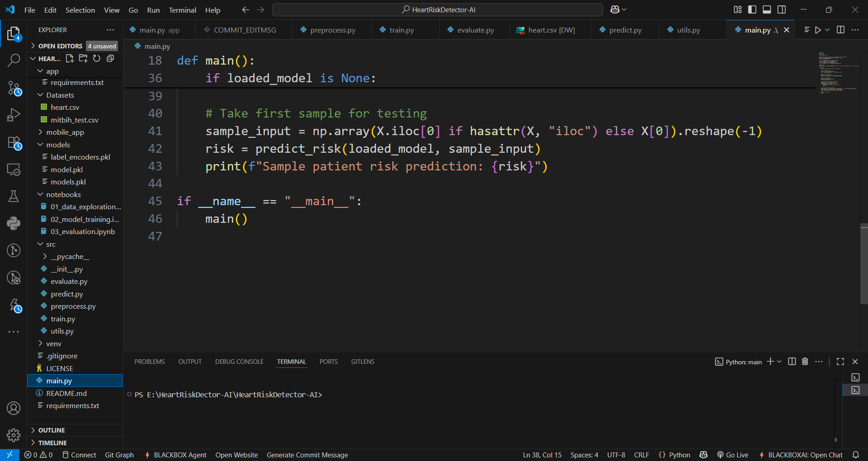The height and width of the screenshot is (461, 868).
Task: Click Open Website in status bar
Action: click(236, 455)
